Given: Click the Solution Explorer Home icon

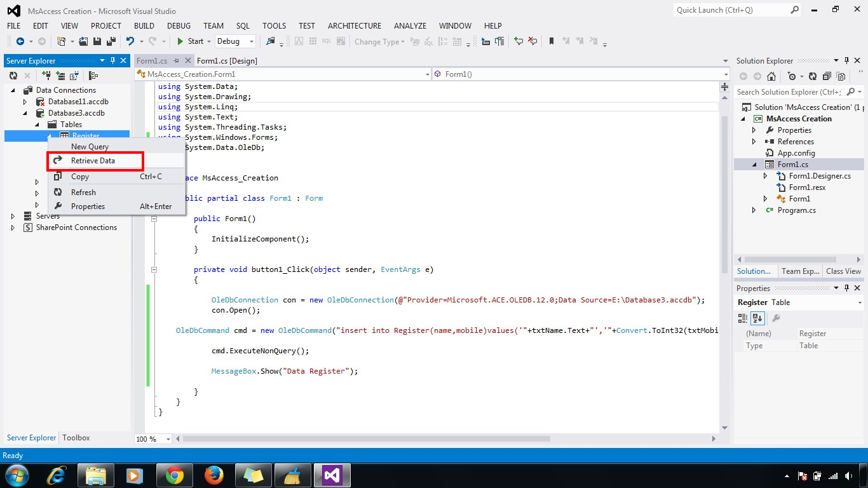Looking at the screenshot, I should pos(771,76).
